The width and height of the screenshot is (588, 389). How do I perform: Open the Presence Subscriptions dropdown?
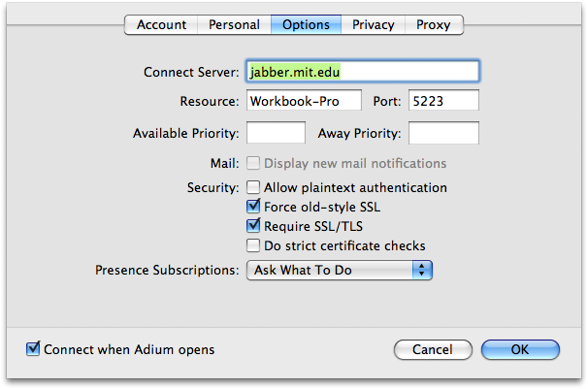click(x=340, y=271)
